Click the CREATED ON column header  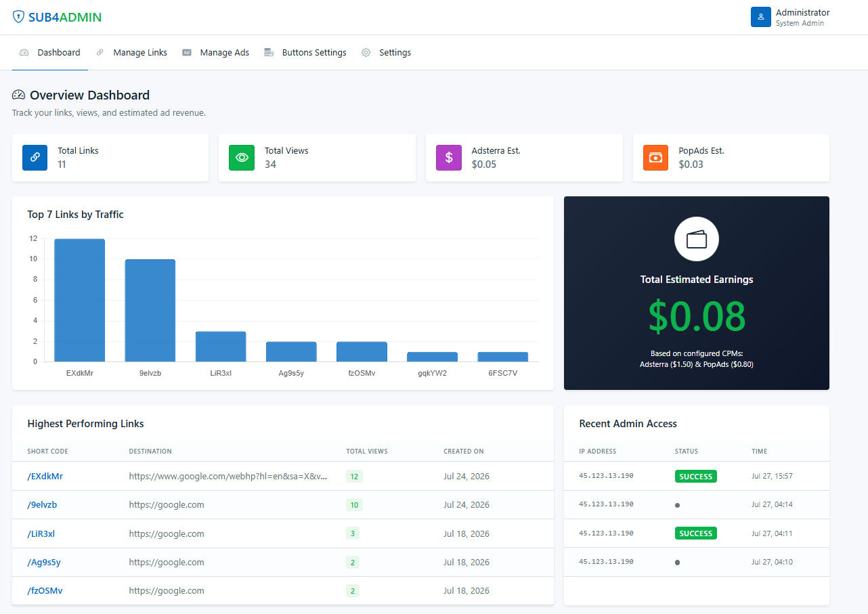coord(464,452)
